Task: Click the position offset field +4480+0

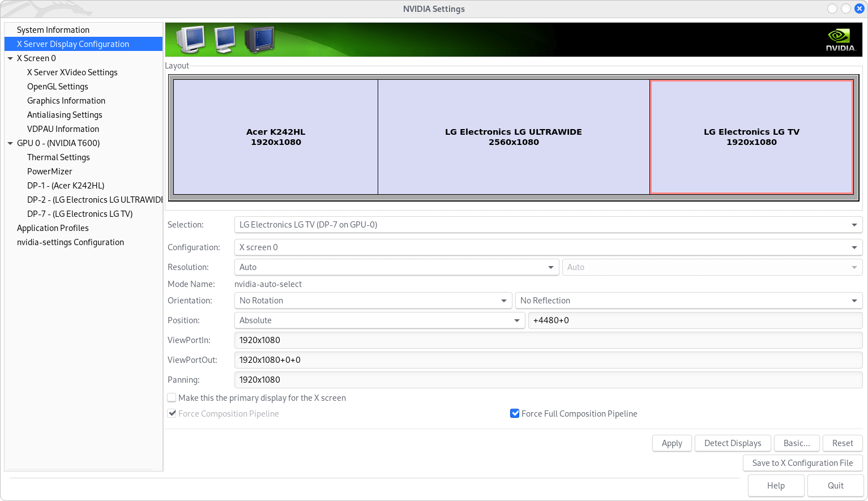Action: tap(695, 320)
